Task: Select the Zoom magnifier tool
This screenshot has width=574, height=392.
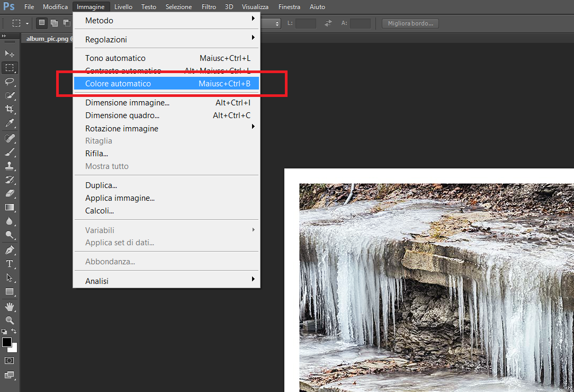Action: tap(10, 320)
